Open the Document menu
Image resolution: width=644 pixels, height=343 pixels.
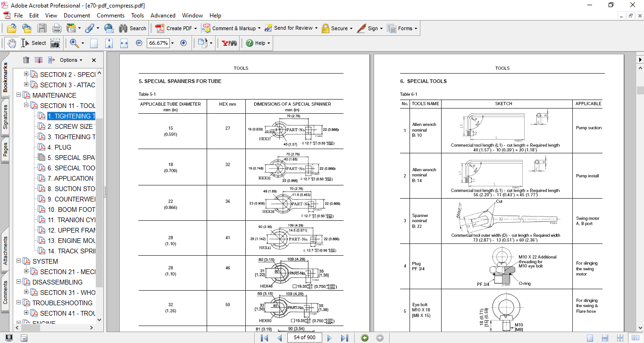click(x=77, y=16)
